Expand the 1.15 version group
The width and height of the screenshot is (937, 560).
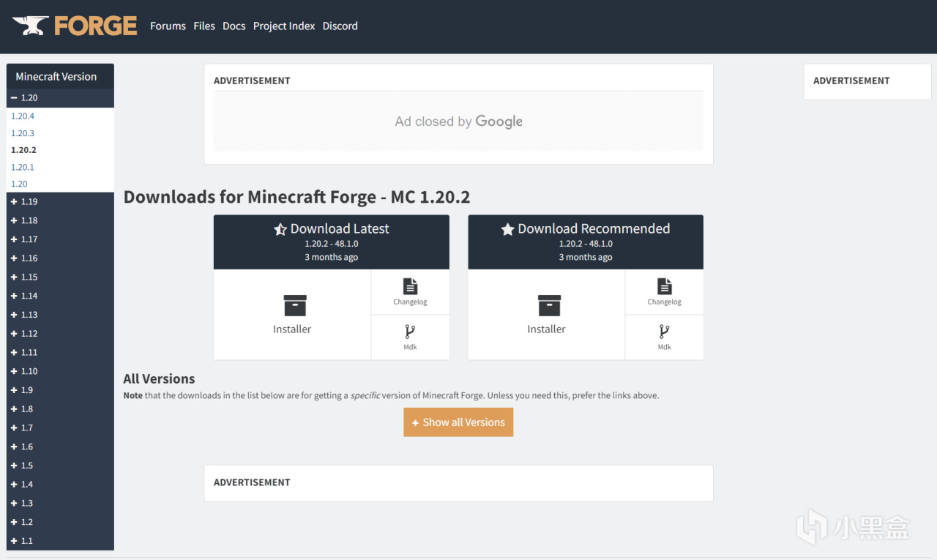tap(60, 277)
